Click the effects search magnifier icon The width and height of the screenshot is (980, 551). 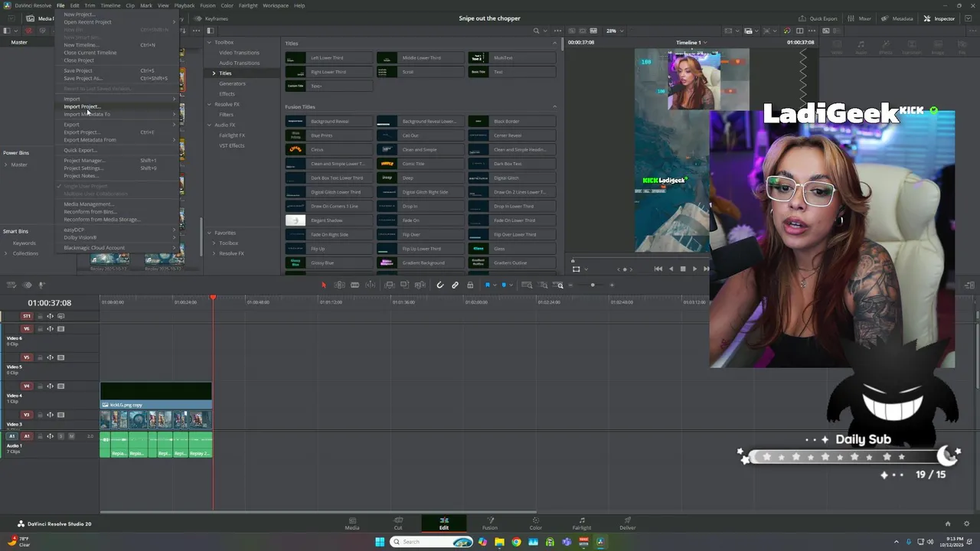click(537, 31)
